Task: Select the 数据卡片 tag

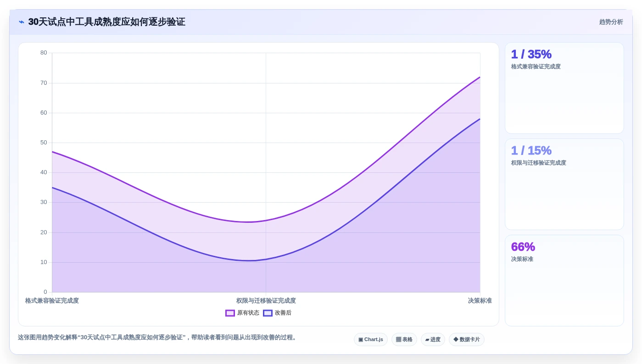Action: coord(467,340)
